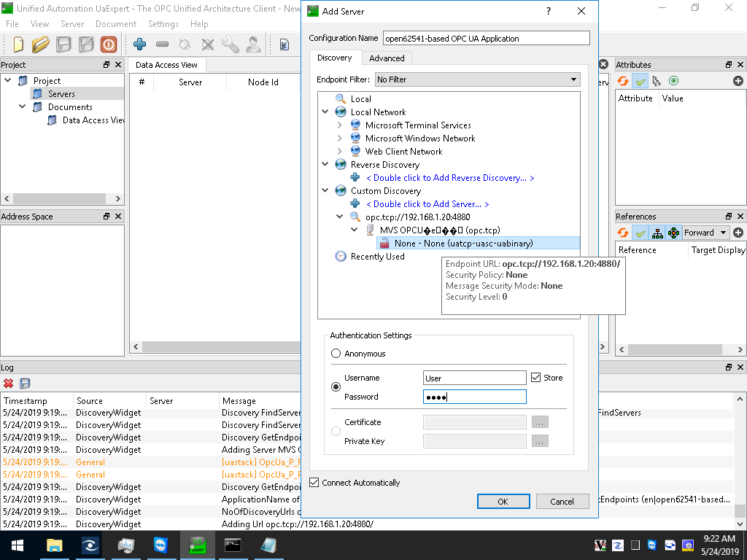Open the command prompt taskbar icon
Screen dimensions: 747x560
pyautogui.click(x=233, y=545)
